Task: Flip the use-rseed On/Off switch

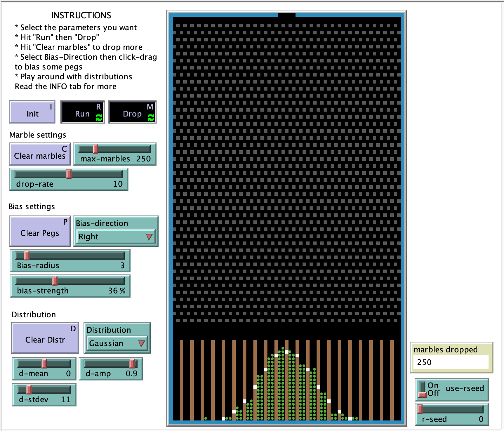Action: point(422,390)
